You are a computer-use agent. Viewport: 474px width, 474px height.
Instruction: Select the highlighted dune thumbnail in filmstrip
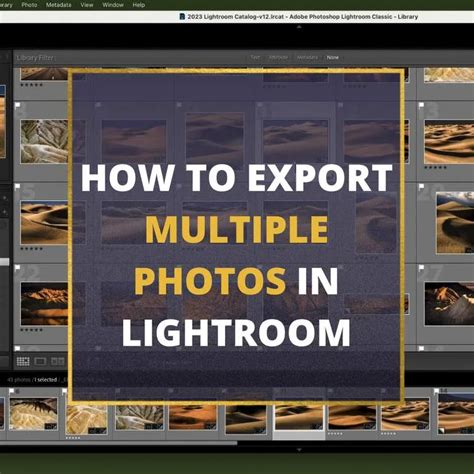click(299, 417)
